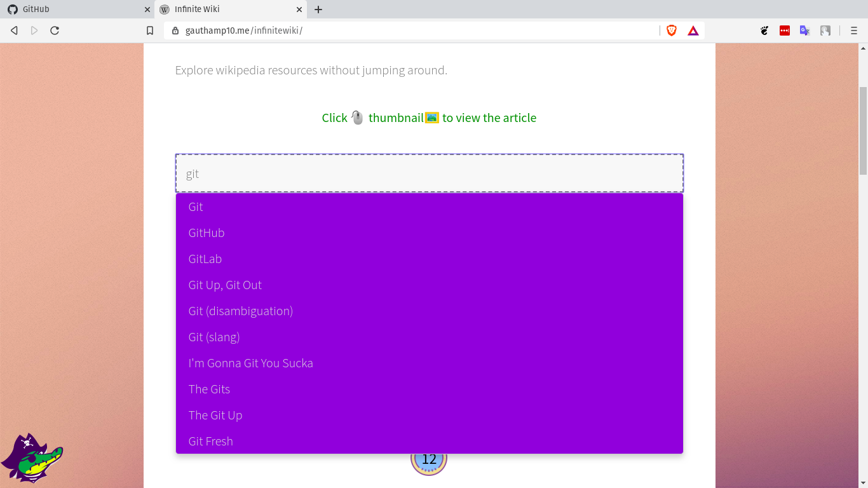868x488 pixels.
Task: Pick the GitLab suggestion
Action: pos(430,259)
